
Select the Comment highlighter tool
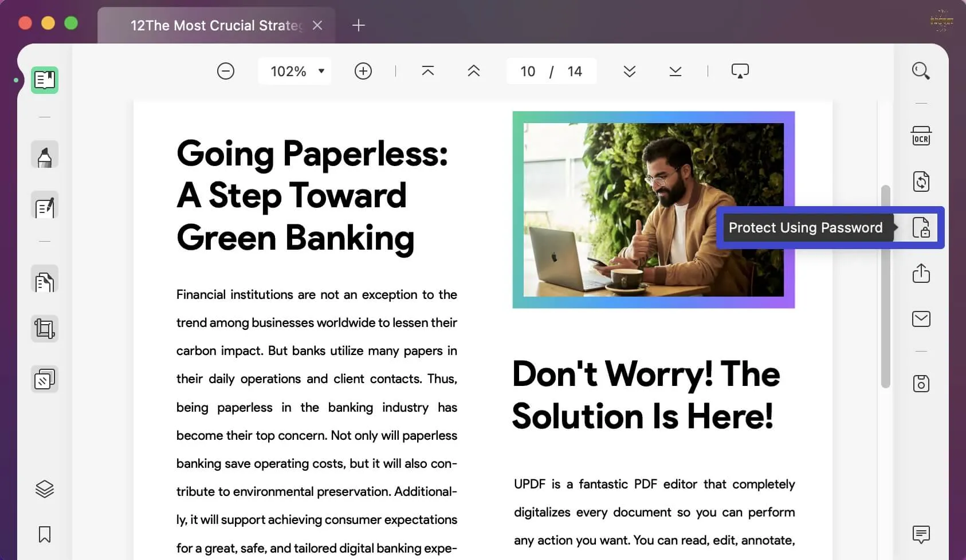45,155
